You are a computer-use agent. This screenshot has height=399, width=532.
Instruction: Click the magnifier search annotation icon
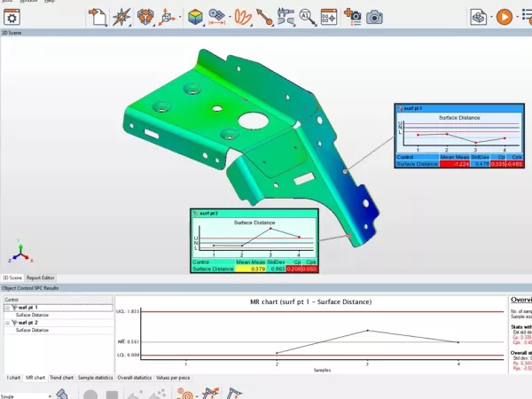click(x=306, y=17)
